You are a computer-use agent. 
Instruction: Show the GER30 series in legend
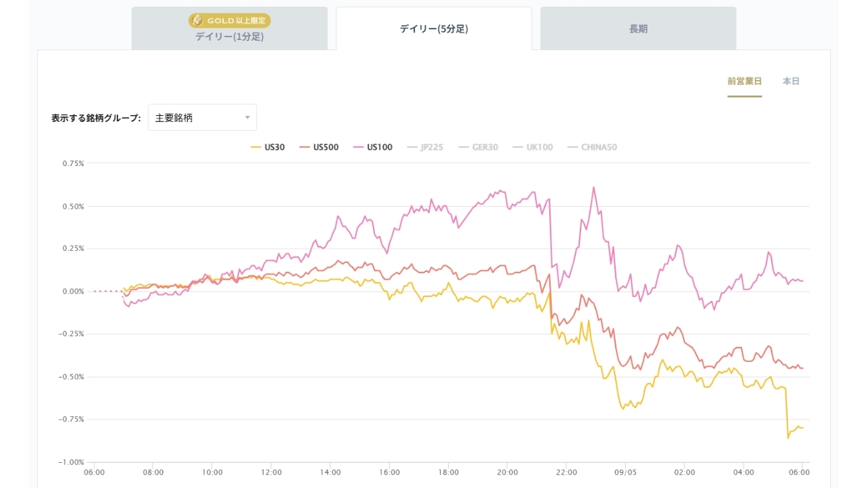point(478,147)
